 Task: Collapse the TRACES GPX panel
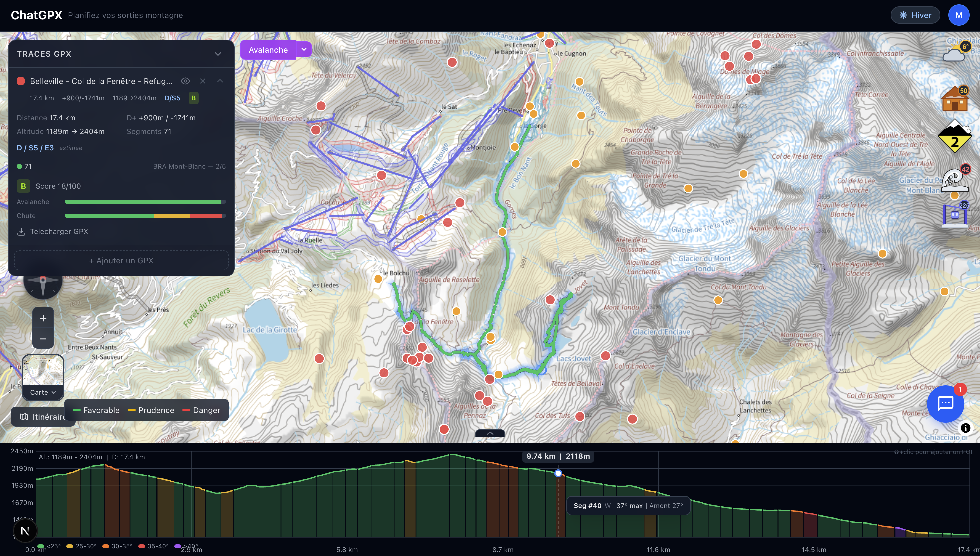click(x=218, y=54)
